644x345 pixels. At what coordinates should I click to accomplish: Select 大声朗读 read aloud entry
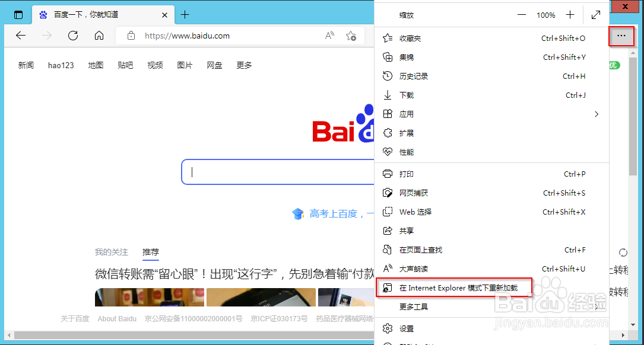[491, 269]
